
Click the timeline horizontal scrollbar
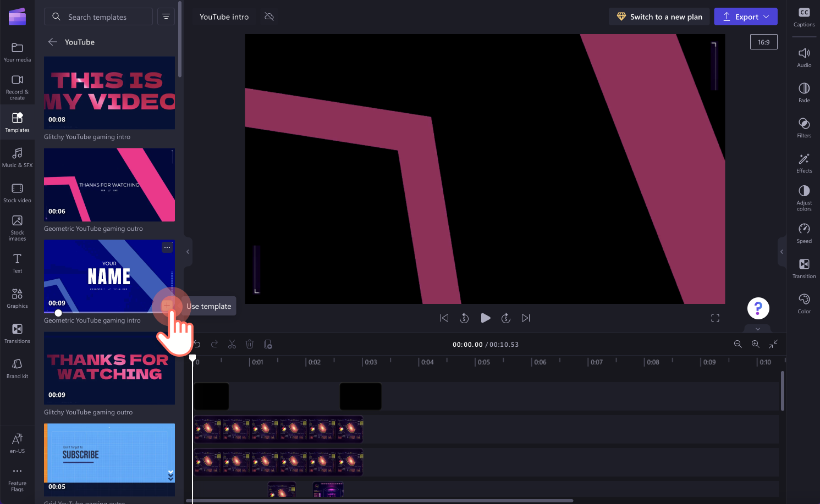[379, 501]
